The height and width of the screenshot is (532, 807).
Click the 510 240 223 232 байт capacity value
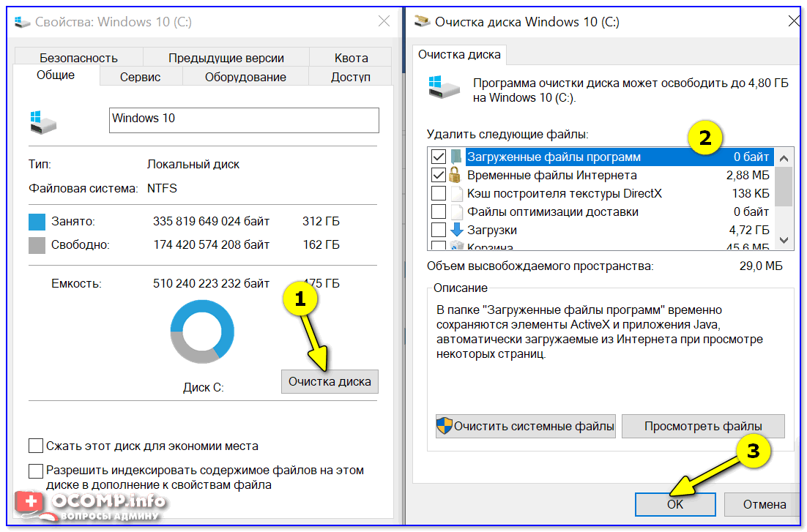(x=211, y=283)
